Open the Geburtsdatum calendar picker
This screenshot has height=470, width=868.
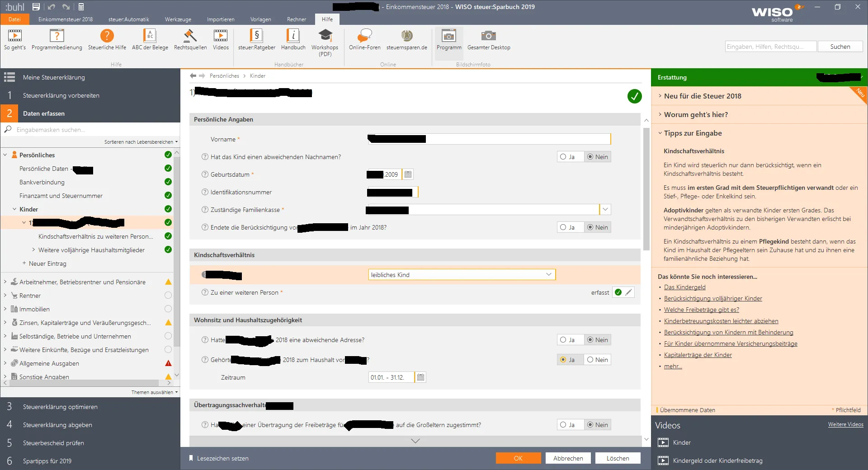pos(408,174)
